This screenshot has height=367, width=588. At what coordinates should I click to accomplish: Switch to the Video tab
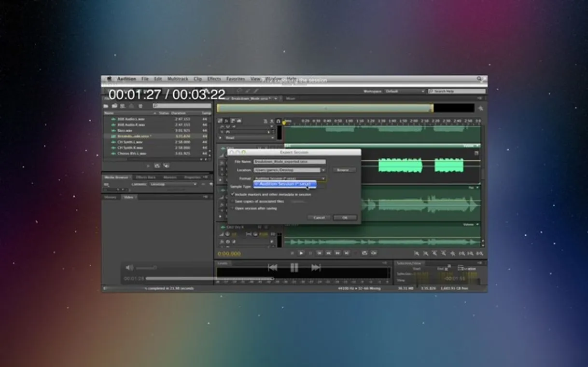click(128, 197)
